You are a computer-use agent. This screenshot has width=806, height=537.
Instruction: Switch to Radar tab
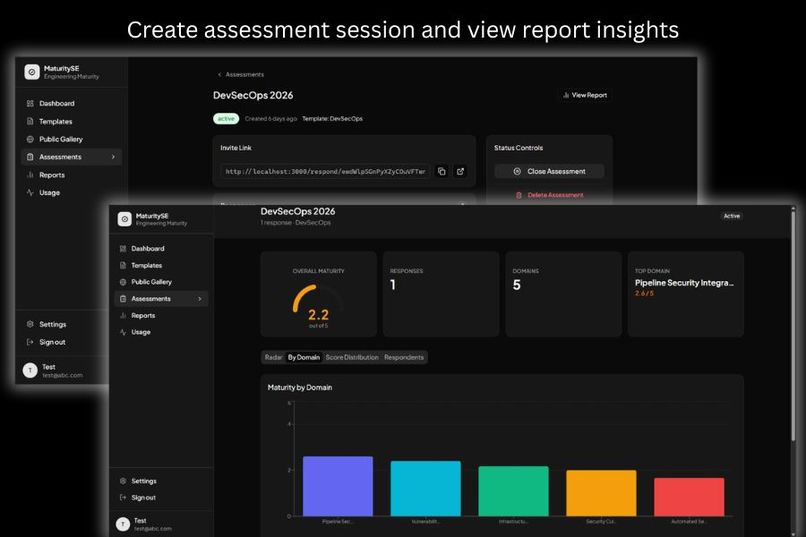point(273,357)
